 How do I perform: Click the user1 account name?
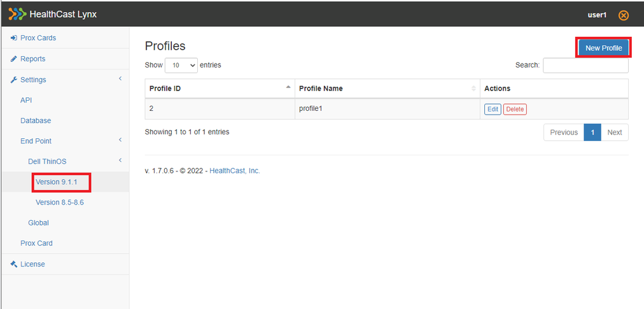[x=597, y=15]
